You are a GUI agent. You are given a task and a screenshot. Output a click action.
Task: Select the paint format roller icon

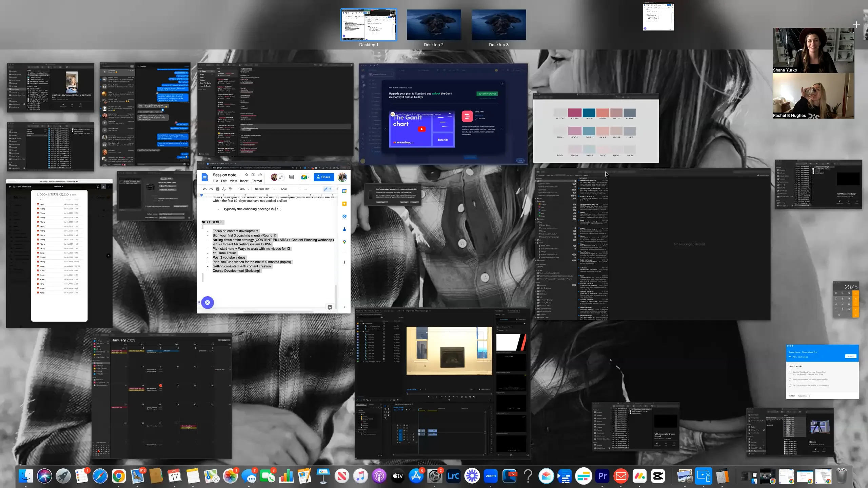231,189
